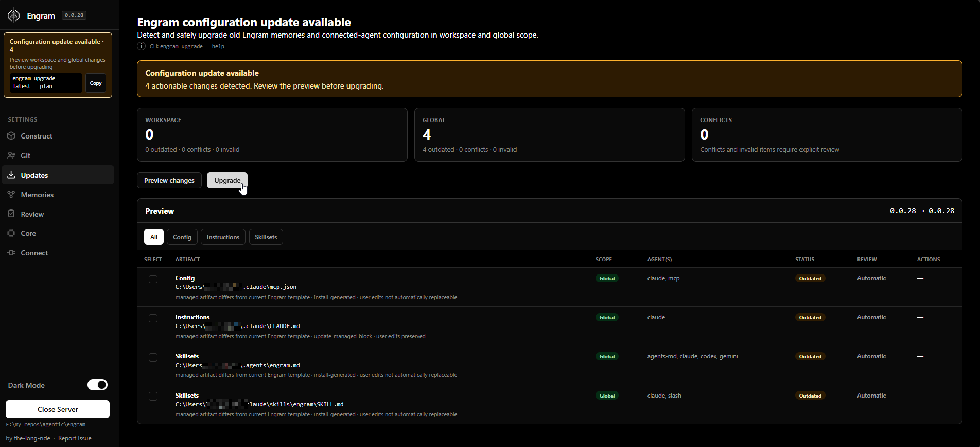Click the Conflicts summary card
The height and width of the screenshot is (447, 980).
tap(827, 134)
